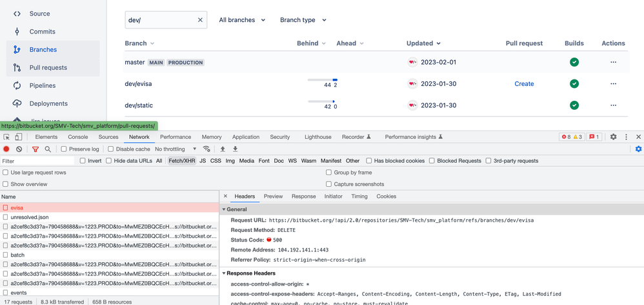Sort by Branch column header
Screen dimensions: 644x305
point(139,43)
